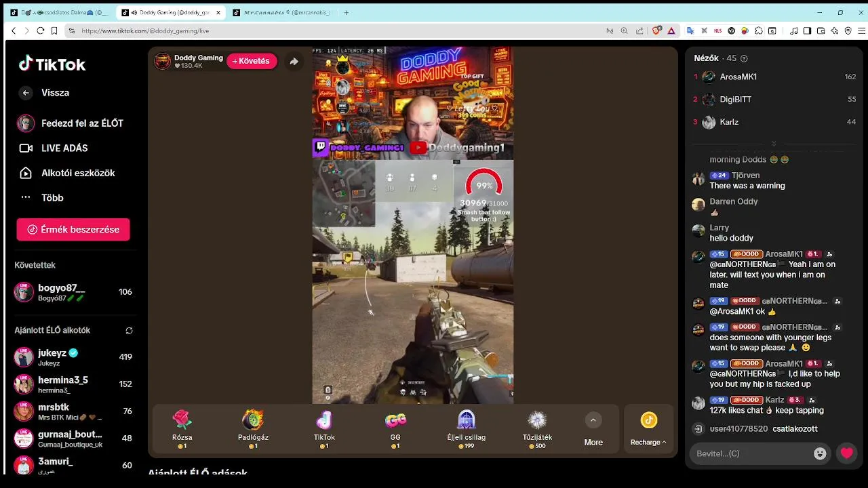The height and width of the screenshot is (488, 868).
Task: Click Tjörven username in chat
Action: click(745, 176)
